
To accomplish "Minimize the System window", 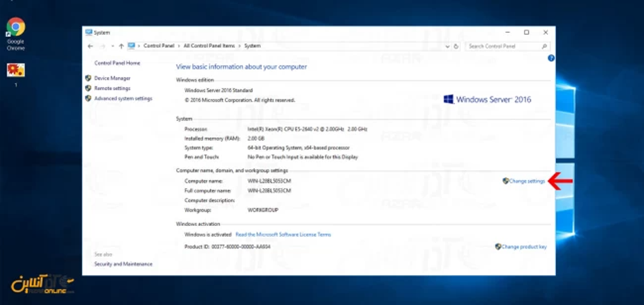I will [x=508, y=32].
